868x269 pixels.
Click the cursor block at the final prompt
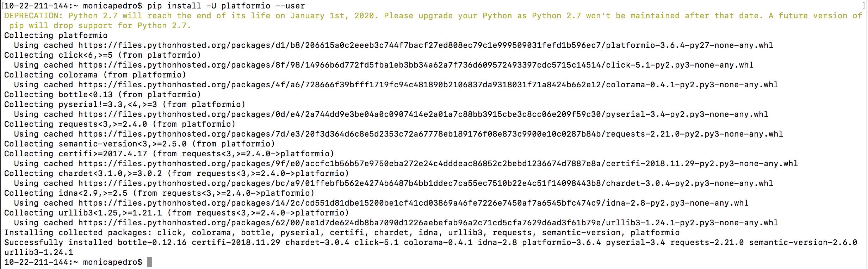150,262
